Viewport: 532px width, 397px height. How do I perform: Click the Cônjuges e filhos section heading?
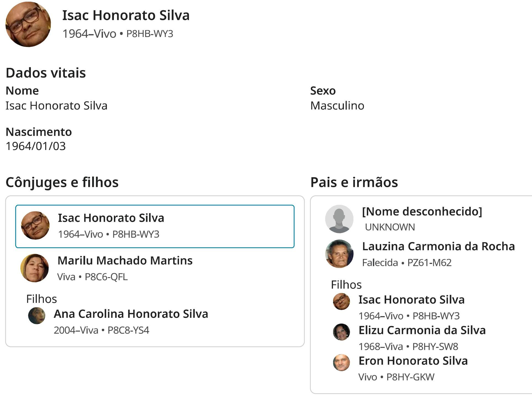click(x=62, y=182)
